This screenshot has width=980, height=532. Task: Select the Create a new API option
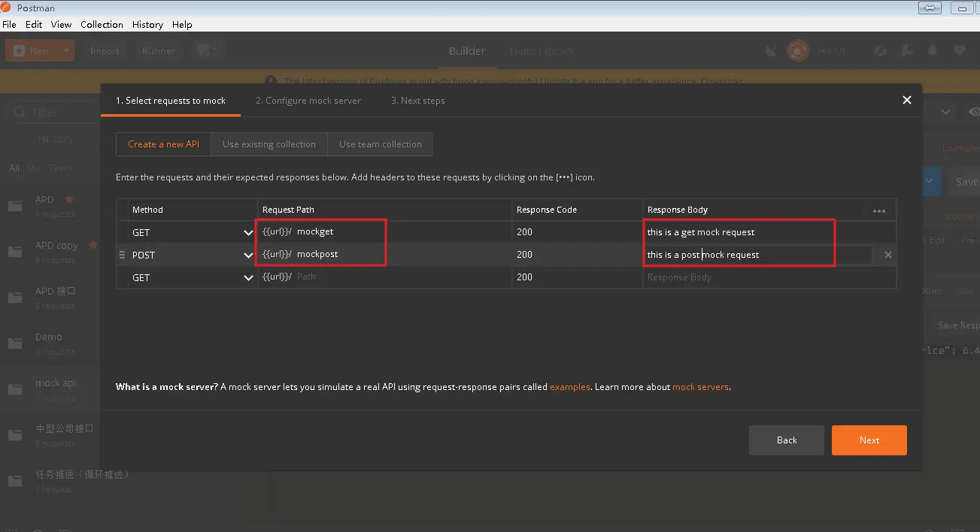tap(164, 144)
